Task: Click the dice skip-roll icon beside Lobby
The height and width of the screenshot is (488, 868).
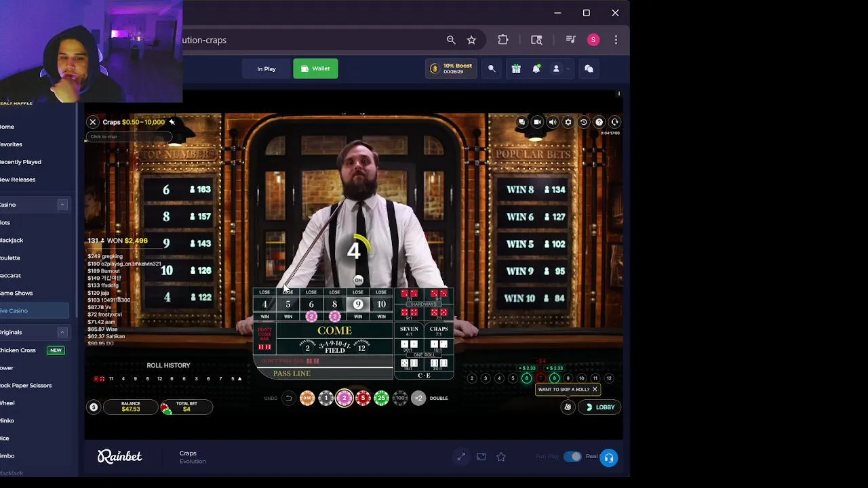Action: pyautogui.click(x=568, y=407)
